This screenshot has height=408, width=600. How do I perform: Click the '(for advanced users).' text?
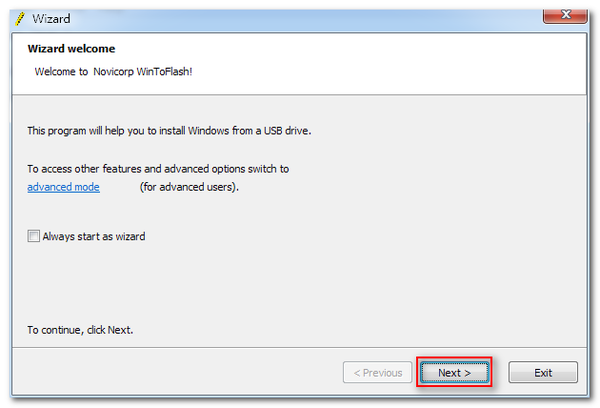[189, 187]
